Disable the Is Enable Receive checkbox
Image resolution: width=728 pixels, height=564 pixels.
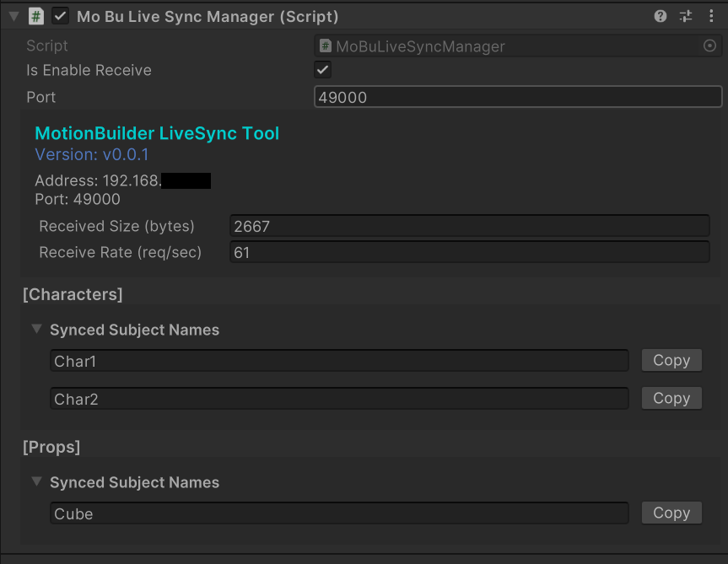pos(321,69)
